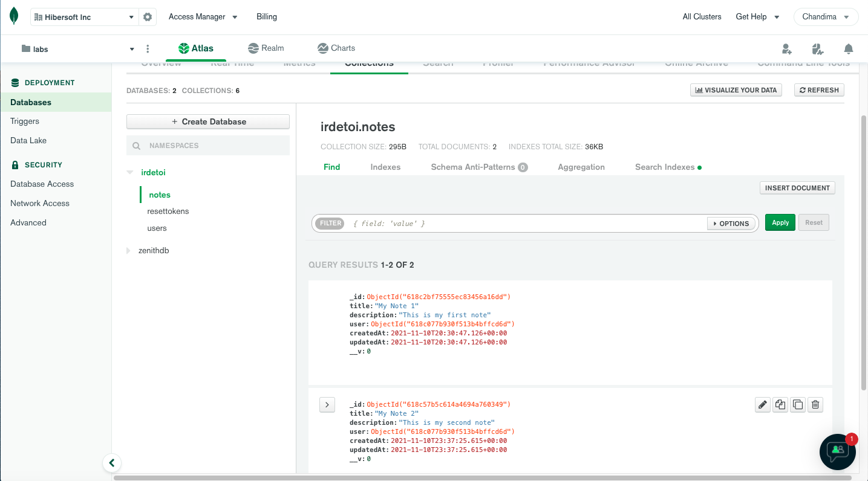
Task: Expand the zenithdb database tree
Action: coord(129,250)
